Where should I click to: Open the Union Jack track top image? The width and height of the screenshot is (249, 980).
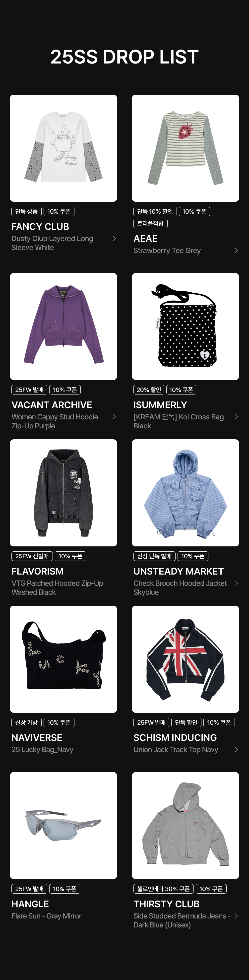pyautogui.click(x=186, y=659)
